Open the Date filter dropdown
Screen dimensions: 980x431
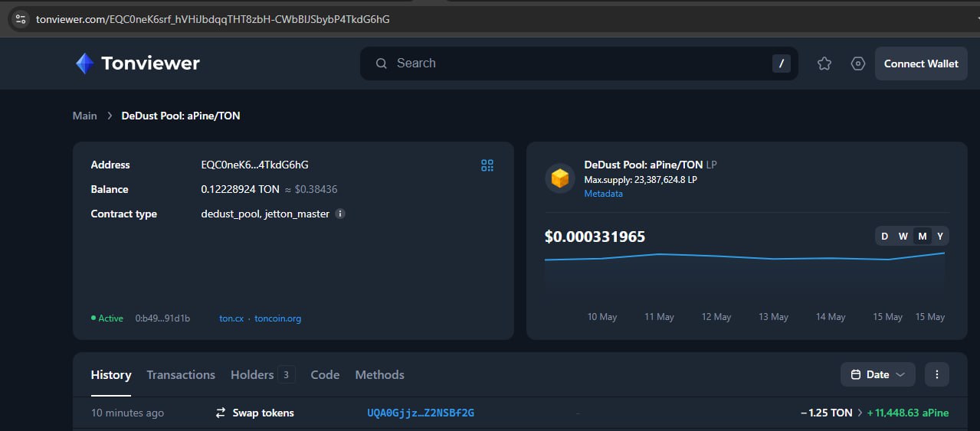[x=878, y=374]
